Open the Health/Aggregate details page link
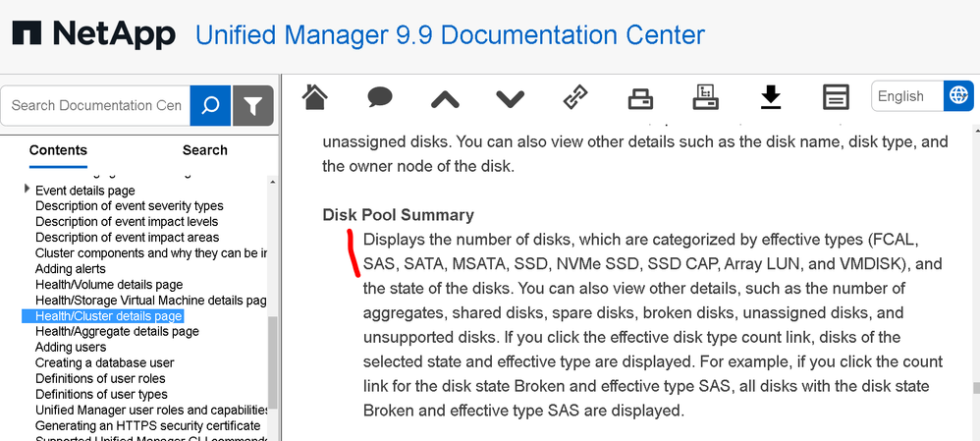 [117, 331]
